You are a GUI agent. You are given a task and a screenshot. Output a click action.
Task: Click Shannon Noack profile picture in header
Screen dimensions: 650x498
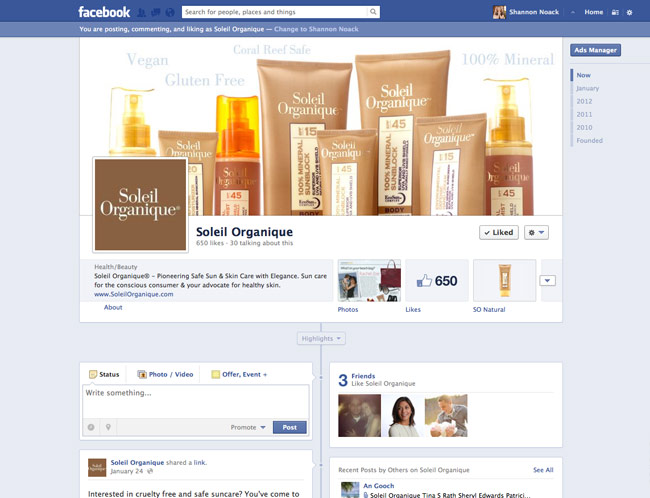point(499,12)
